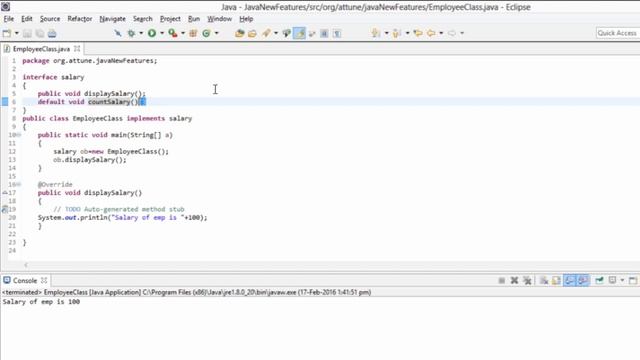Click the Forward navigation arrow icon
640x360 pixels.
[x=452, y=33]
